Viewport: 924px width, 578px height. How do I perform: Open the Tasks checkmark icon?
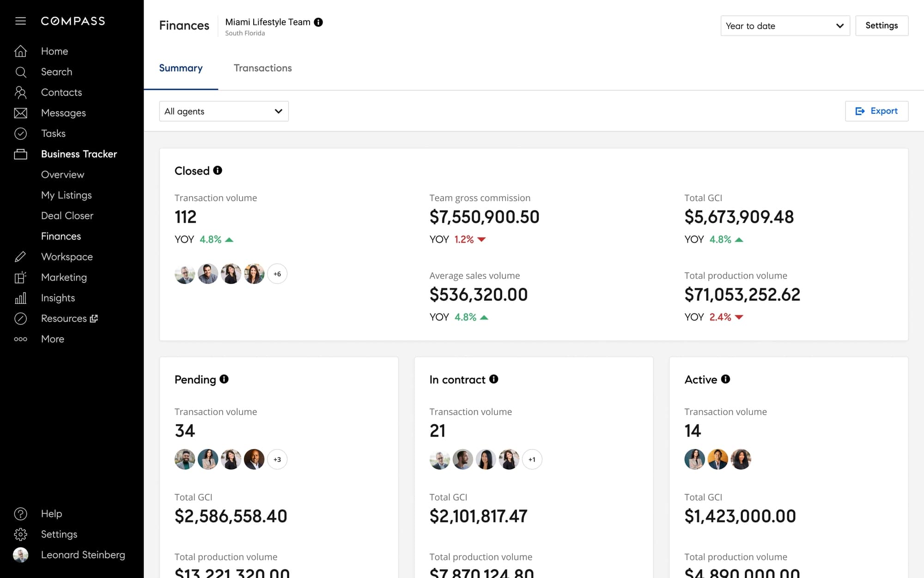[x=20, y=133]
